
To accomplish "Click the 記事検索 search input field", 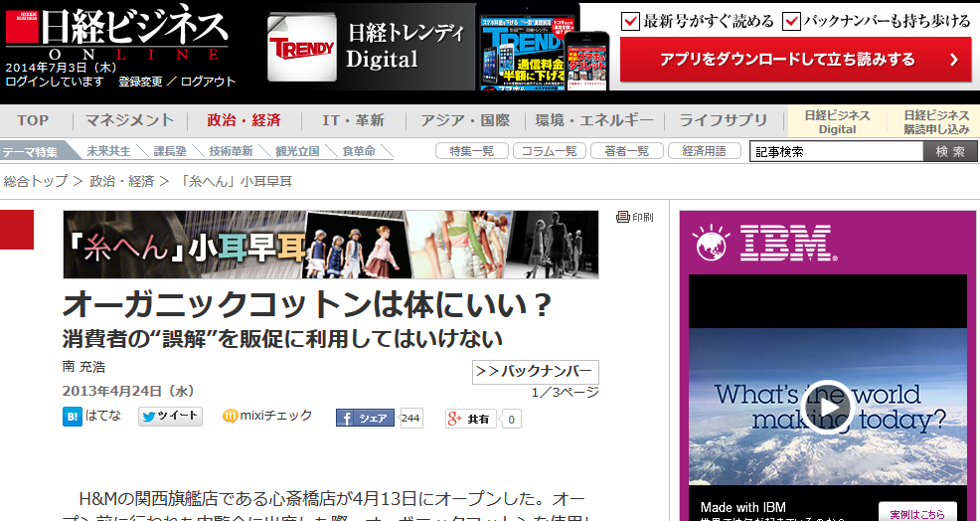I will click(835, 152).
